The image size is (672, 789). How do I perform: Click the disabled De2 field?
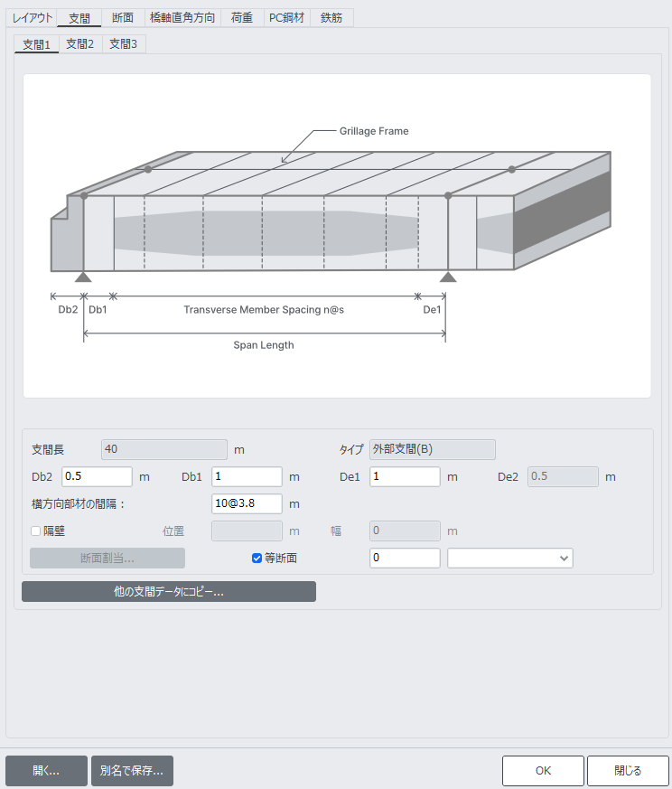[x=563, y=476]
